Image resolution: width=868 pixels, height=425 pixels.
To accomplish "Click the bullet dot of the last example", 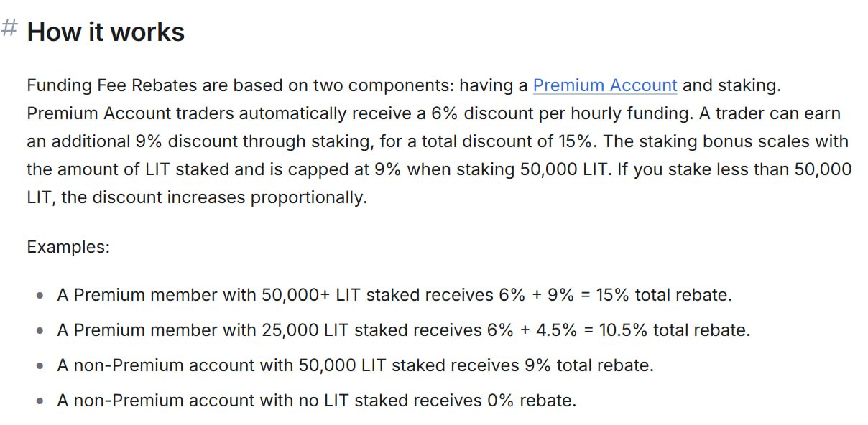I will pyautogui.click(x=40, y=401).
